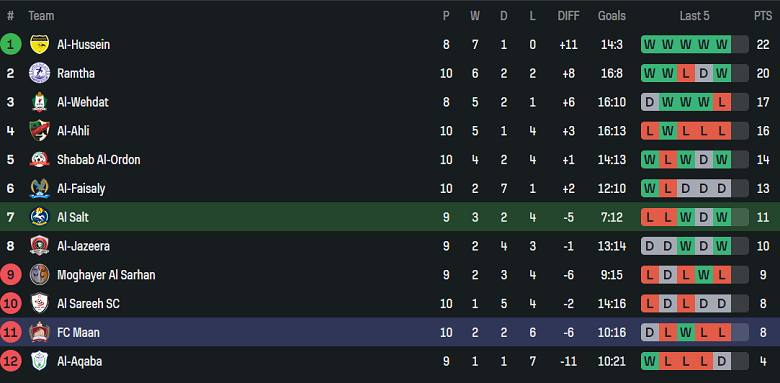This screenshot has height=383, width=780.
Task: Select the Al-Ahli club crest
Action: click(39, 131)
